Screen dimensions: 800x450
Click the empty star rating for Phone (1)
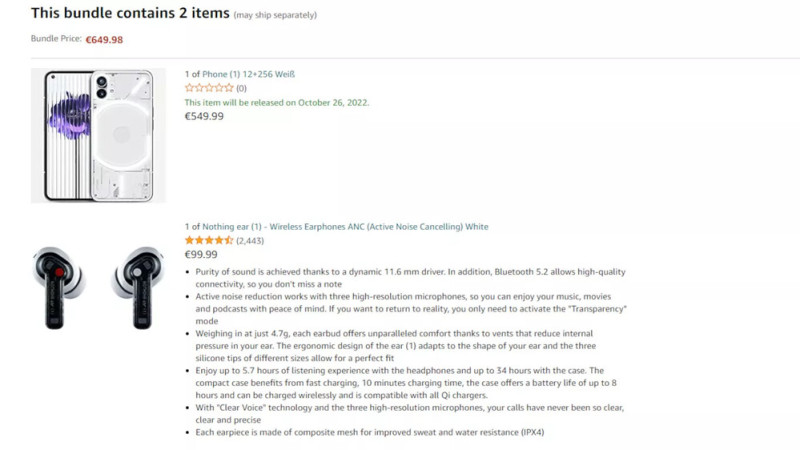[x=208, y=88]
